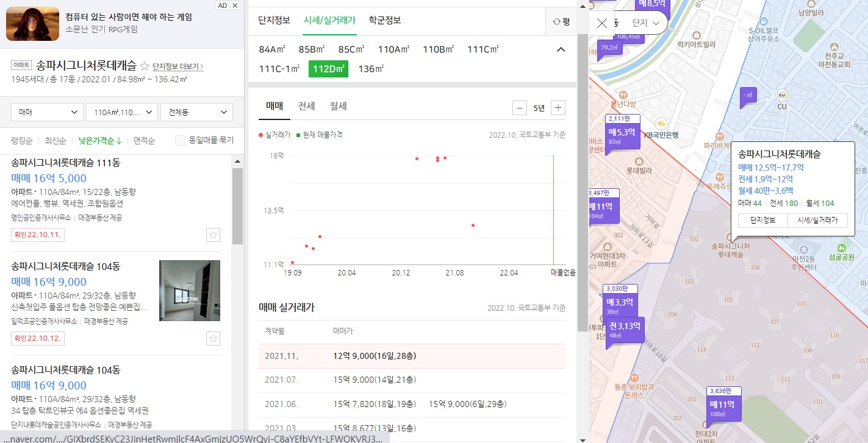Click 단지정보 button in map popup

[x=762, y=221]
